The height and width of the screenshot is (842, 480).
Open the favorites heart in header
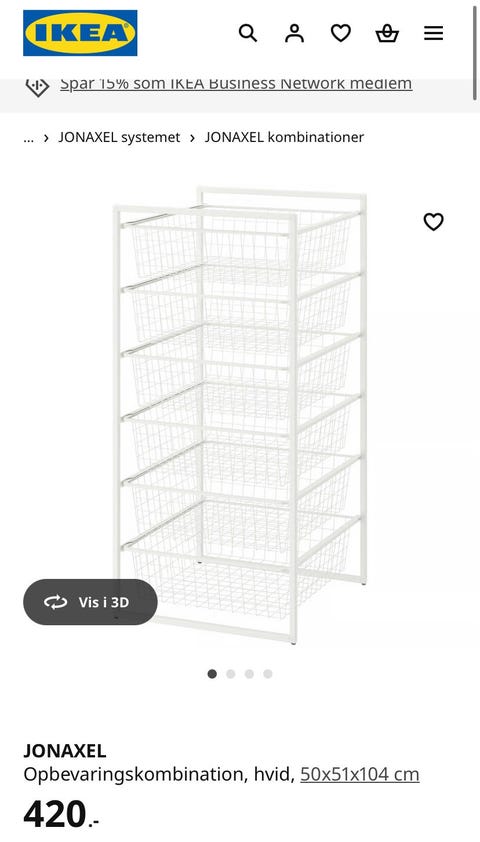point(340,33)
